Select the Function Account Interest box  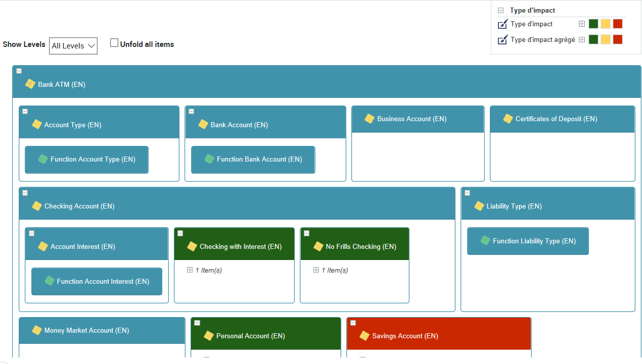[97, 281]
